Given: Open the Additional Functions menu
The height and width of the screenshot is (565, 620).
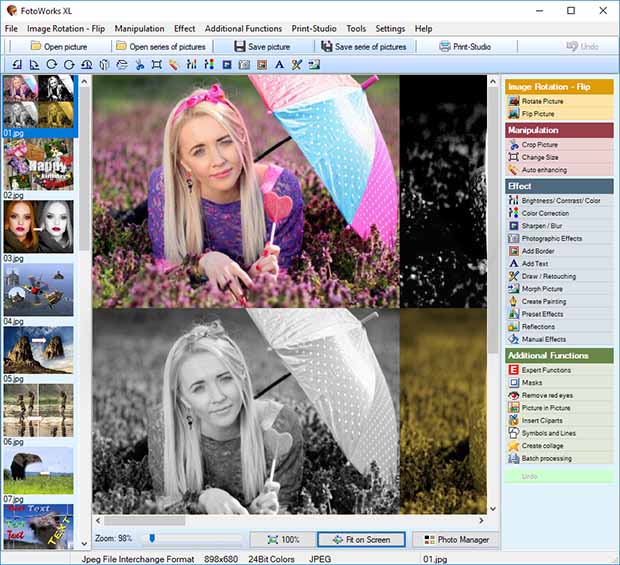Looking at the screenshot, I should point(243,28).
